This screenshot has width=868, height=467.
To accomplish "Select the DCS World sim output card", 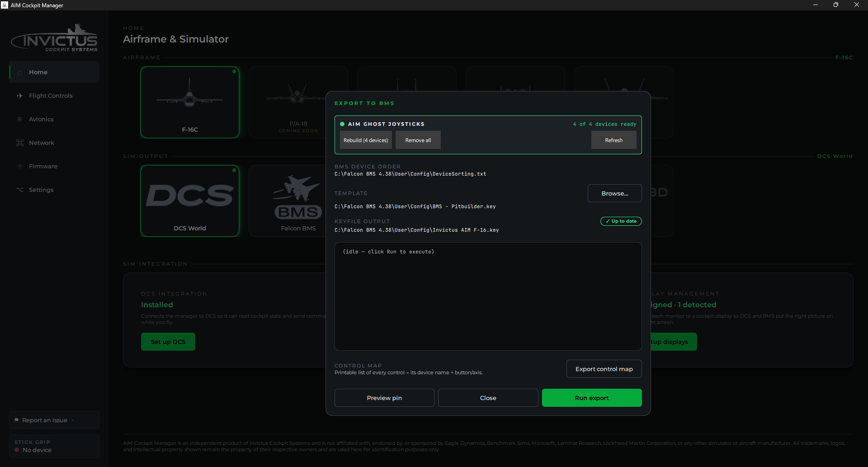I will coord(190,201).
